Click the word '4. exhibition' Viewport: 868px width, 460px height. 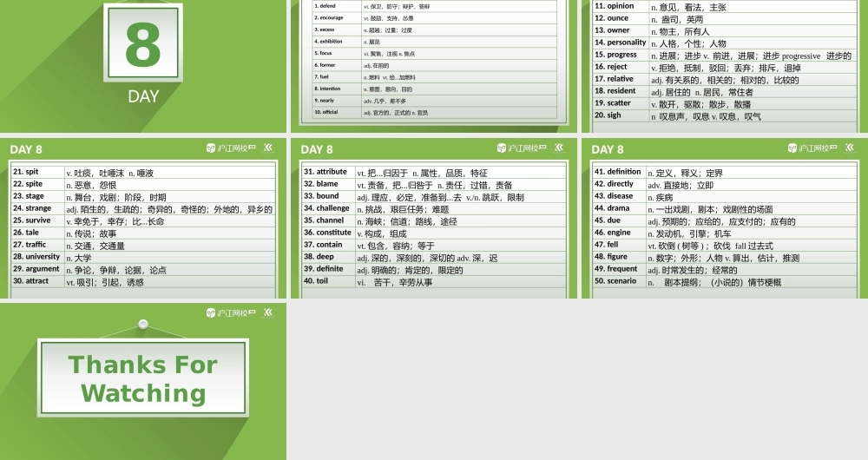click(x=328, y=41)
